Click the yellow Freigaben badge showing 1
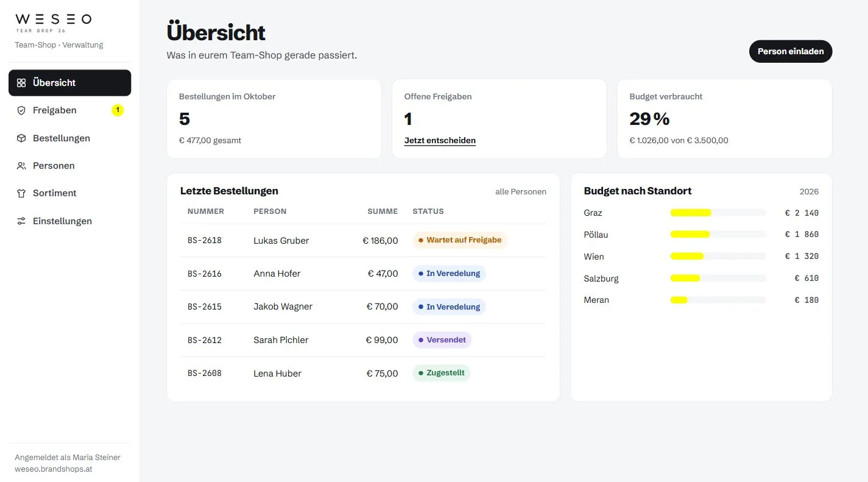The image size is (868, 482). pos(118,110)
